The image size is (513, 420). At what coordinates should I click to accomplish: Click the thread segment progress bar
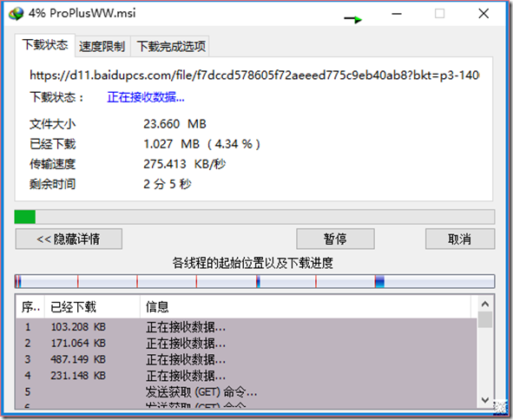[254, 281]
